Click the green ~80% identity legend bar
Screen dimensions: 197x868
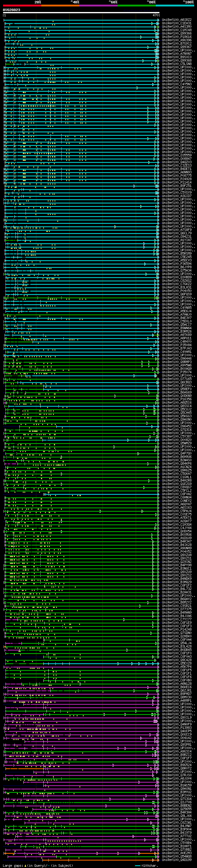(x=137, y=6)
